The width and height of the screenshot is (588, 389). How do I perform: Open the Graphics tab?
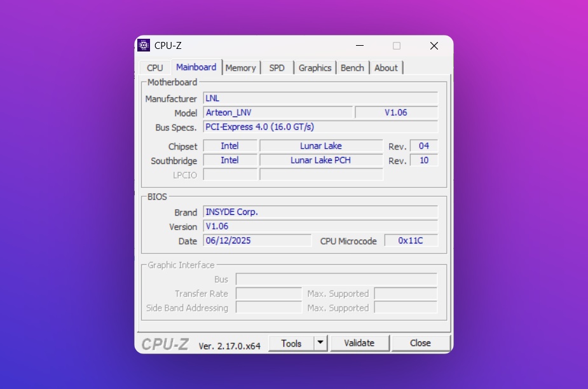pyautogui.click(x=315, y=68)
